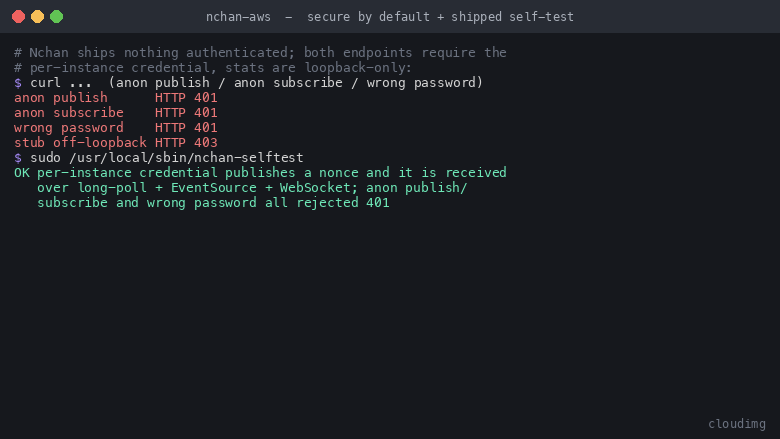Click the nchan-selftest command path
This screenshot has height=439, width=780.
click(186, 158)
